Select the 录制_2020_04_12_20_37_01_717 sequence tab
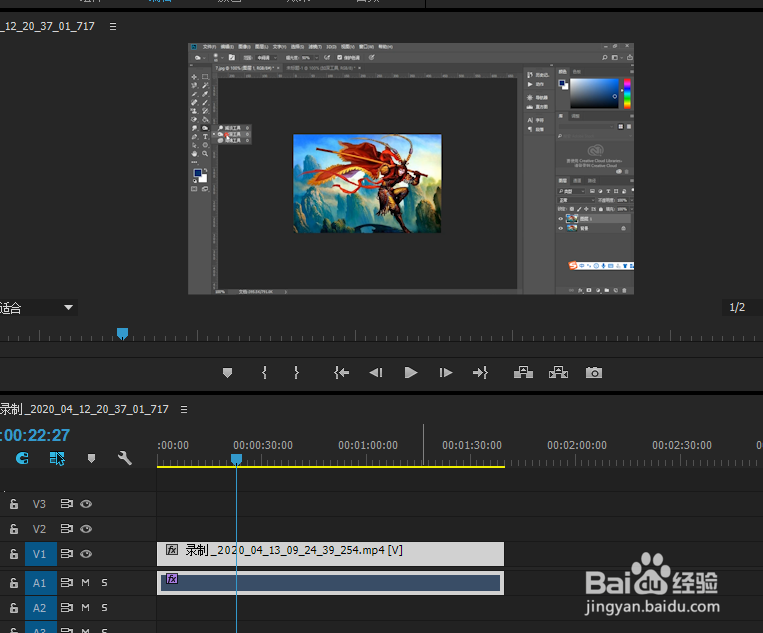The image size is (763, 633). tap(85, 409)
